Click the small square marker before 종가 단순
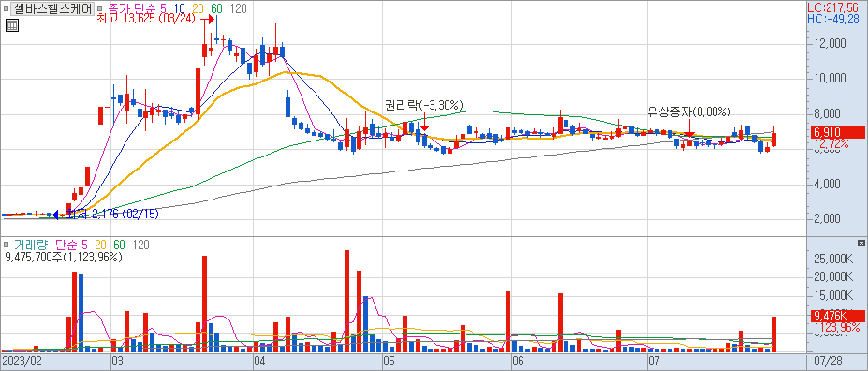868x371 pixels. coord(99,8)
